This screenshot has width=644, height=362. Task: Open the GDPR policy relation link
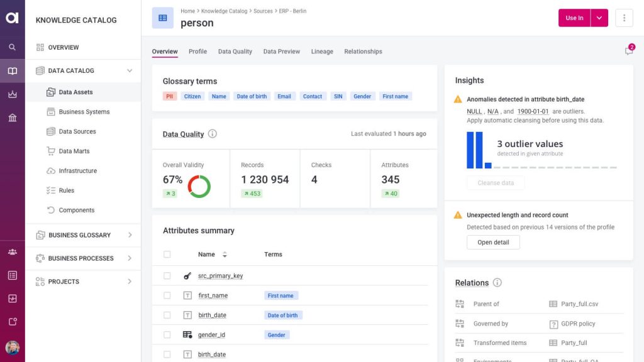coord(578,324)
